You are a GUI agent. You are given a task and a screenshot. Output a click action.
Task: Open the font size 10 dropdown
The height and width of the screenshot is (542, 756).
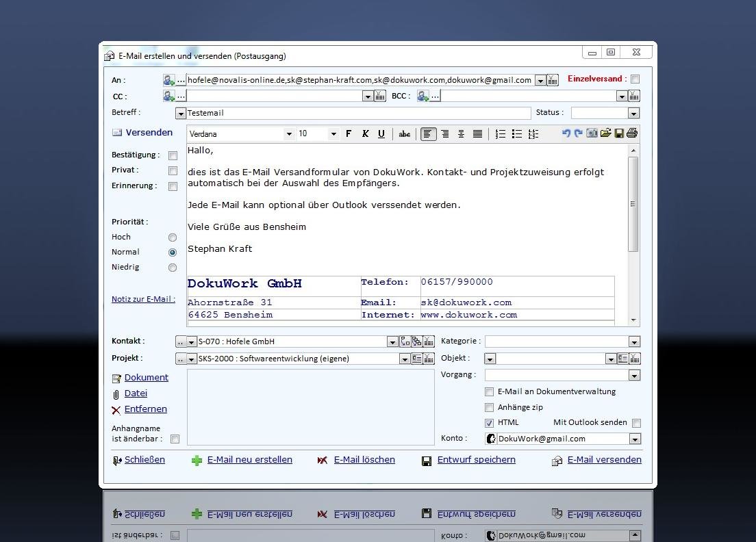tap(333, 134)
